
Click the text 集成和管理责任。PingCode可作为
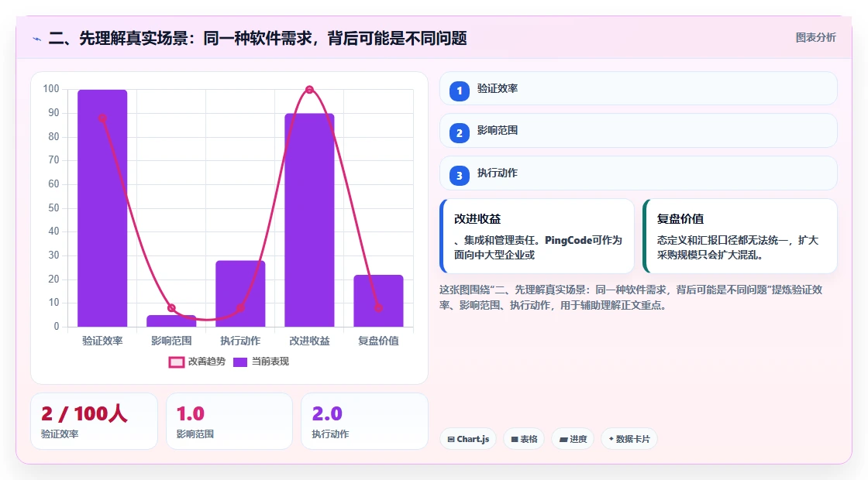point(543,241)
